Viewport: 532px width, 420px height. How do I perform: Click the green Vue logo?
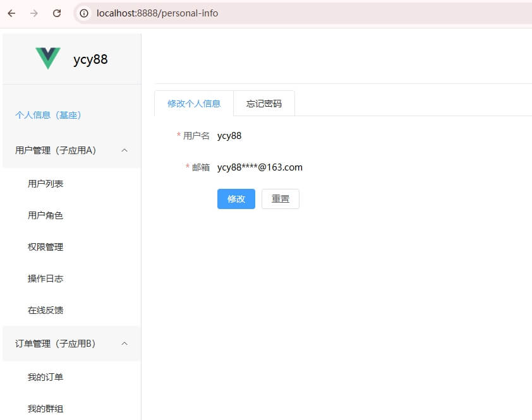tap(48, 59)
